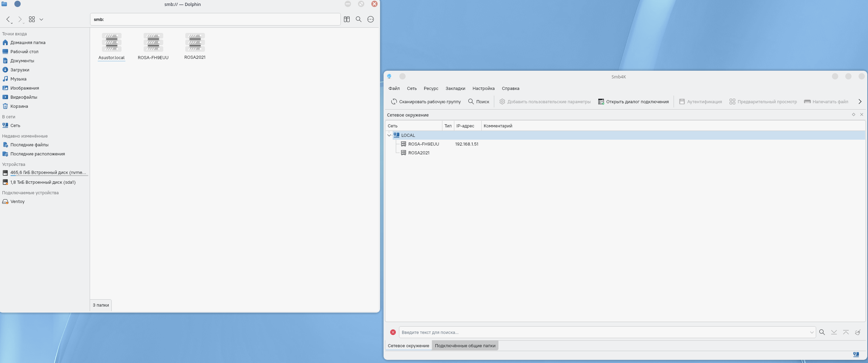The image size is (868, 363).
Task: Click the Scan workgroup refresh icon
Action: click(x=394, y=102)
